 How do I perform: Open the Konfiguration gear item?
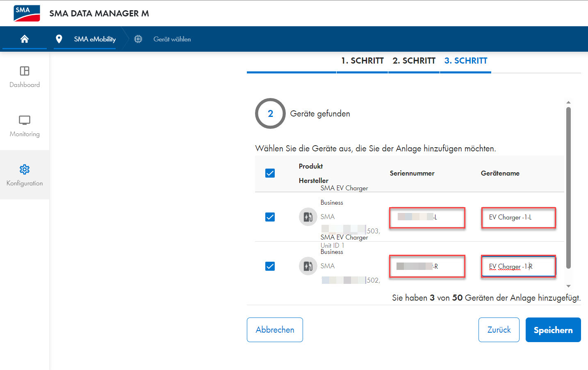pyautogui.click(x=25, y=175)
